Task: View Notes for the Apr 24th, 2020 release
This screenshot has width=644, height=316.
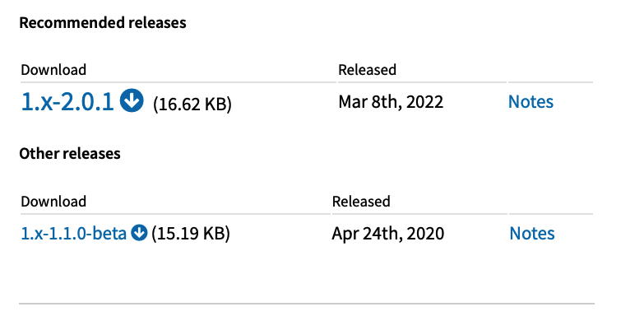Action: click(532, 233)
